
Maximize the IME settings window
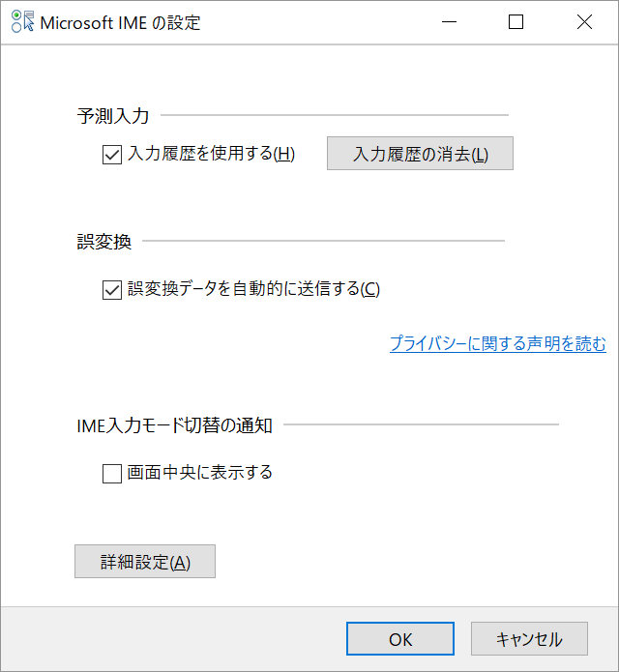pyautogui.click(x=516, y=22)
